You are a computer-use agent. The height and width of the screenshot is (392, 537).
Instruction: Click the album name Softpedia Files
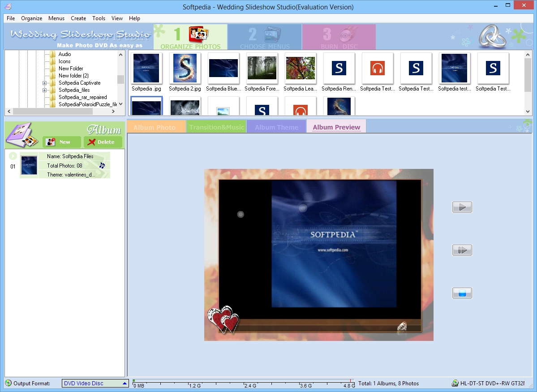(x=70, y=156)
